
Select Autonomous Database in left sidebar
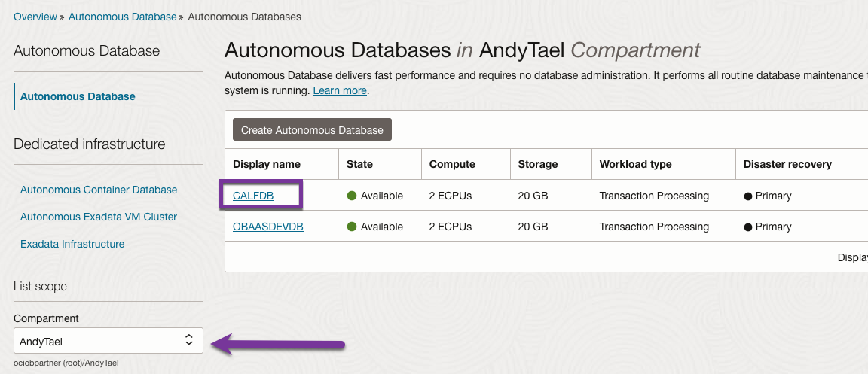point(78,96)
